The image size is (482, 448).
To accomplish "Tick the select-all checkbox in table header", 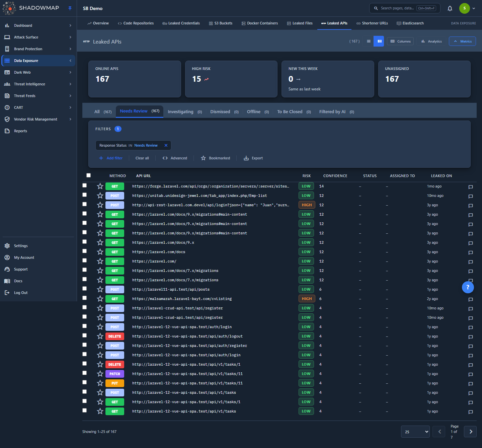I will click(88, 175).
